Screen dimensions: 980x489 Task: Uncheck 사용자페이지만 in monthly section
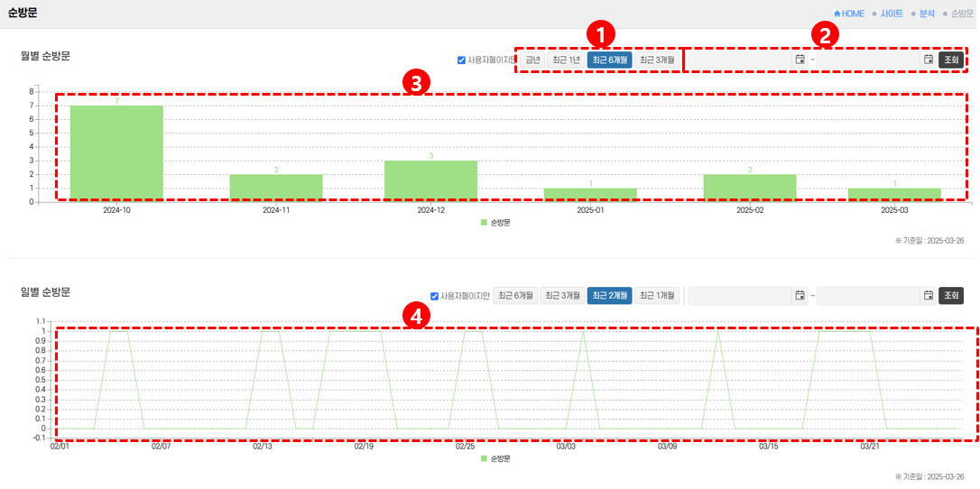coord(461,60)
